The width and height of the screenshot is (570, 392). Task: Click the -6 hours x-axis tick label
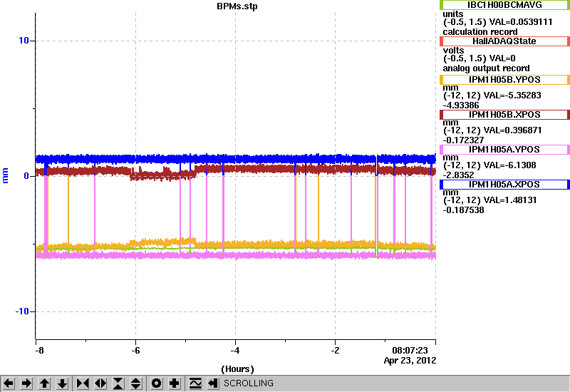coord(135,351)
